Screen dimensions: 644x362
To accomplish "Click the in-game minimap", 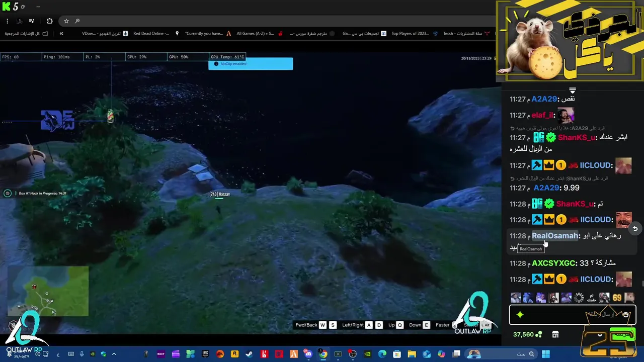I will tap(48, 291).
